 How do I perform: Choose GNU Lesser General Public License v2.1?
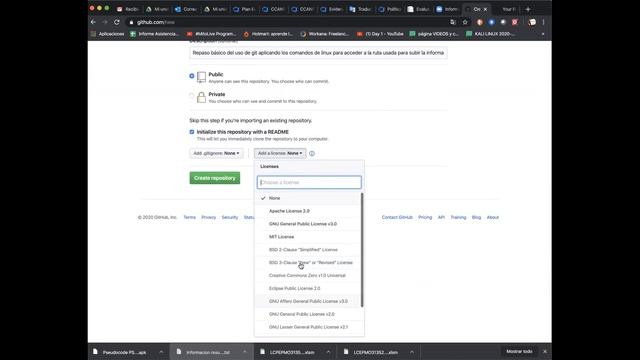[x=308, y=327]
